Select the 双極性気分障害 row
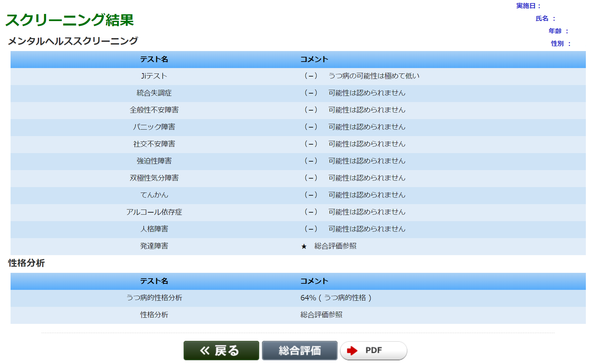 154,178
